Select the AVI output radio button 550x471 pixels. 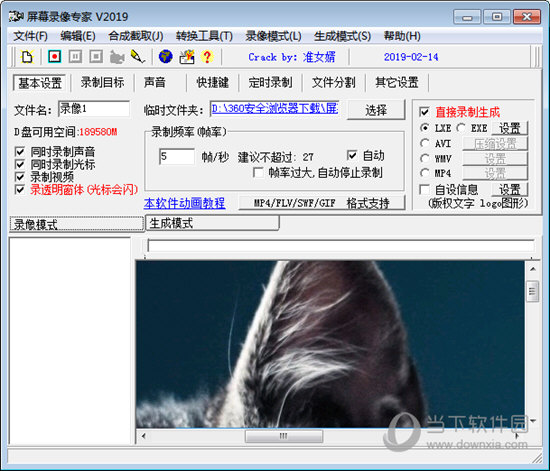pos(424,143)
